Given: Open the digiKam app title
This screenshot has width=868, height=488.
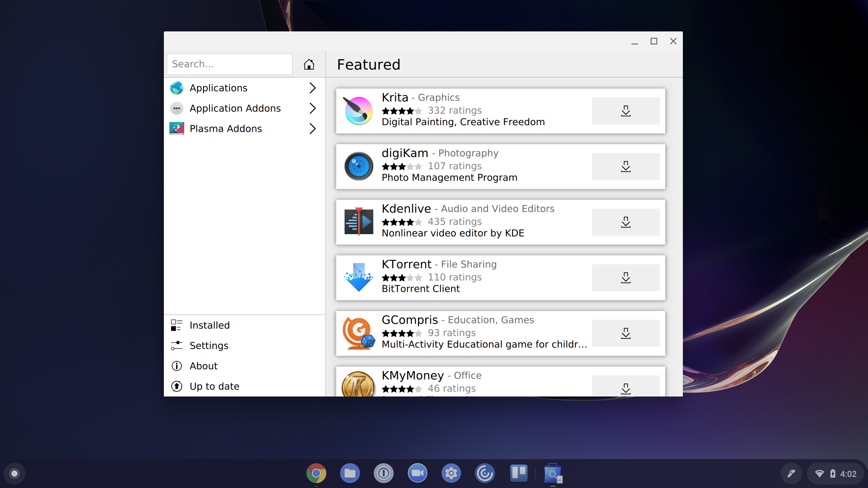Looking at the screenshot, I should [x=405, y=153].
